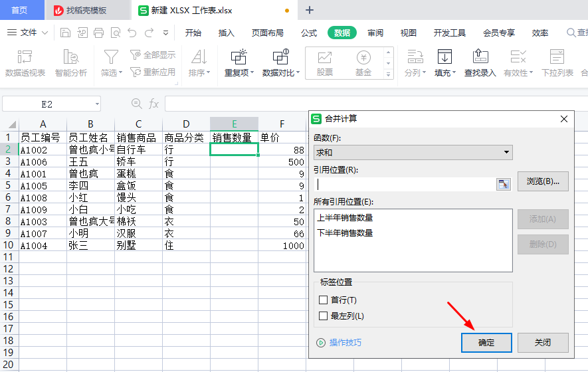Open smart analysis (智能分析) tool

coord(71,63)
